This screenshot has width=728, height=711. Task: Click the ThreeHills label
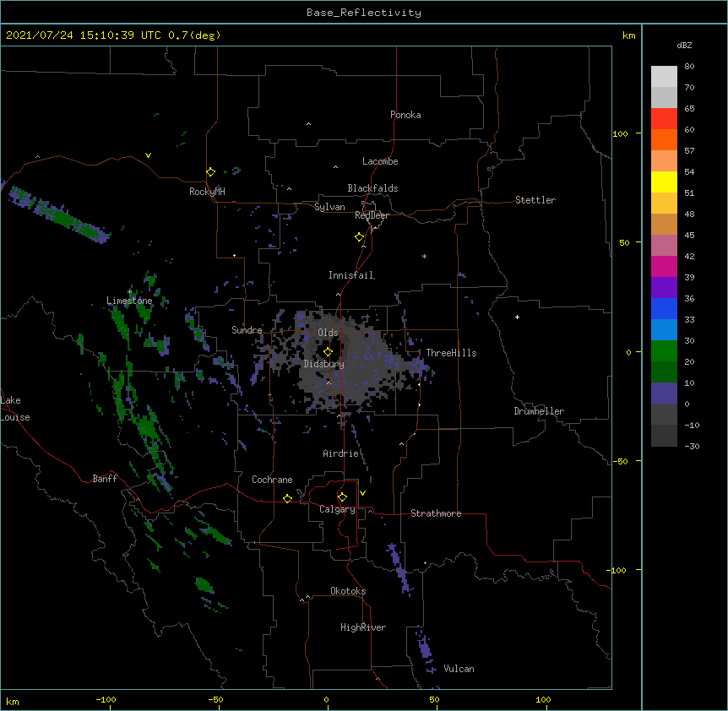click(451, 353)
